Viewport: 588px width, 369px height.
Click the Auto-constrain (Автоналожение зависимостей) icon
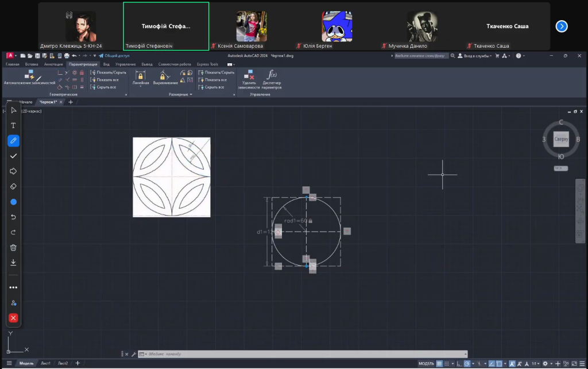pyautogui.click(x=29, y=75)
